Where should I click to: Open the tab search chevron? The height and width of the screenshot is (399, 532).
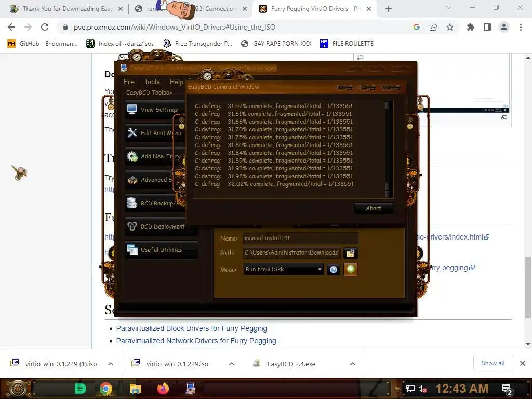click(448, 7)
